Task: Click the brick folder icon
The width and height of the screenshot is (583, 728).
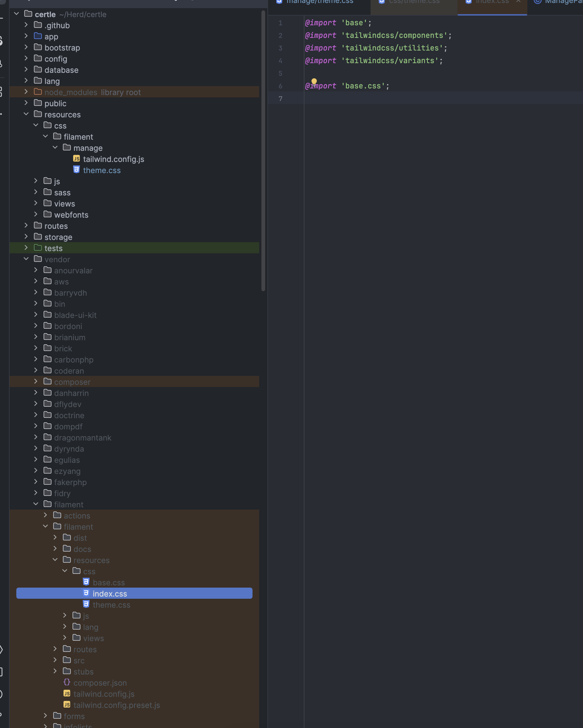Action: [x=48, y=348]
